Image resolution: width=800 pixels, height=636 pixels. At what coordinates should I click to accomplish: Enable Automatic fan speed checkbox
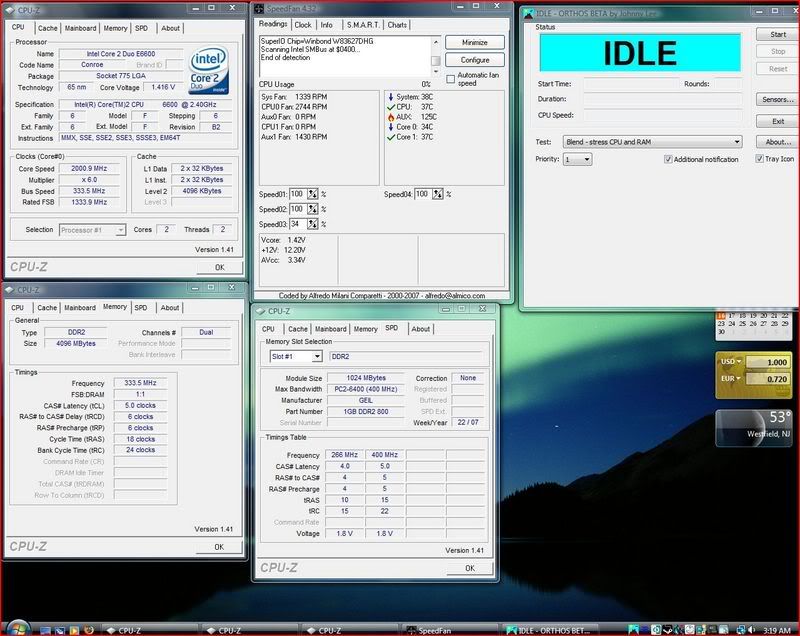(451, 78)
